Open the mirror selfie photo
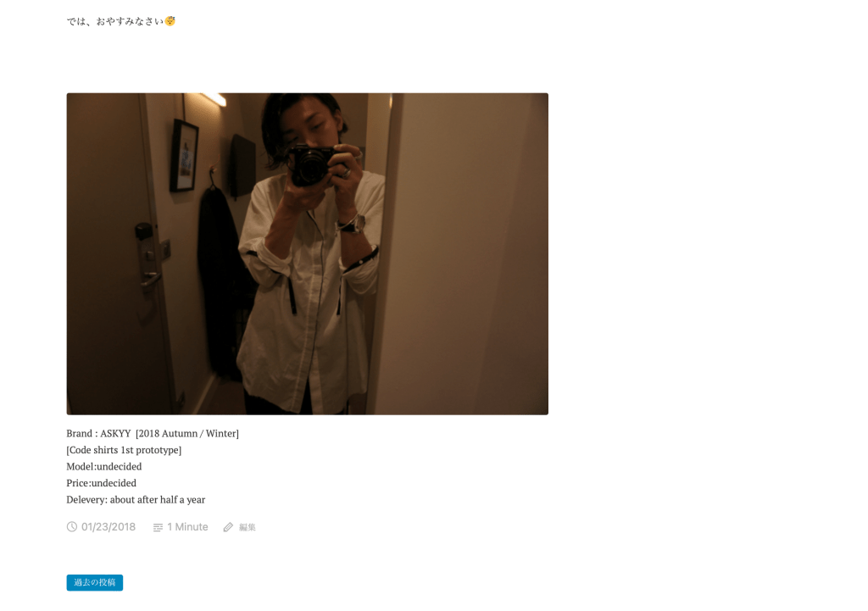The height and width of the screenshot is (611, 868). click(x=307, y=253)
